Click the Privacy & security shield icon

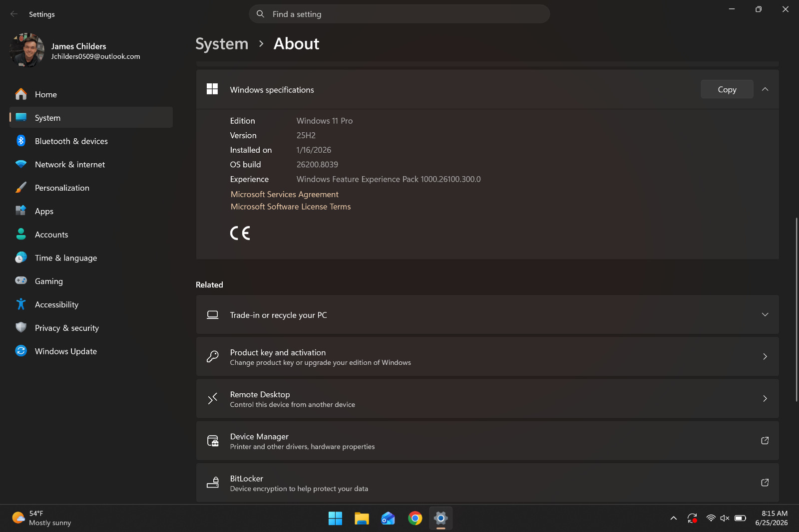(x=21, y=327)
